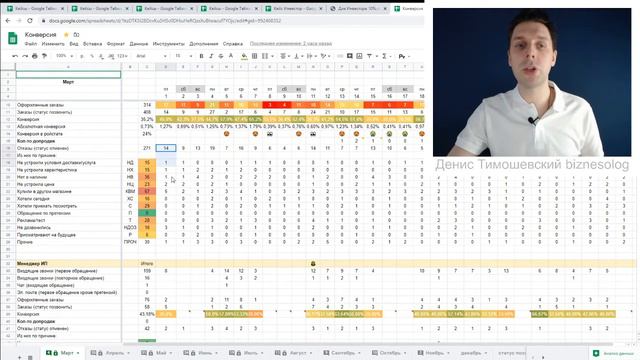Click the Create filter icon

[369, 56]
